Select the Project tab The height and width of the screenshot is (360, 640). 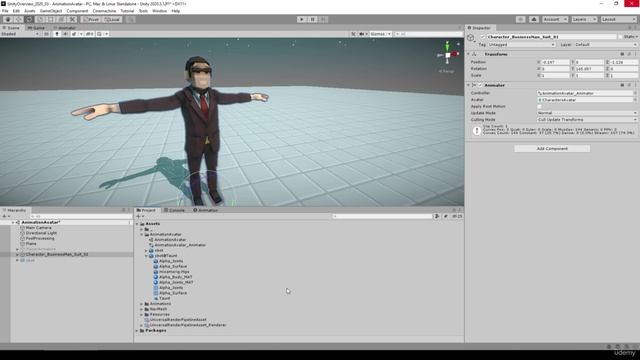tap(146, 210)
